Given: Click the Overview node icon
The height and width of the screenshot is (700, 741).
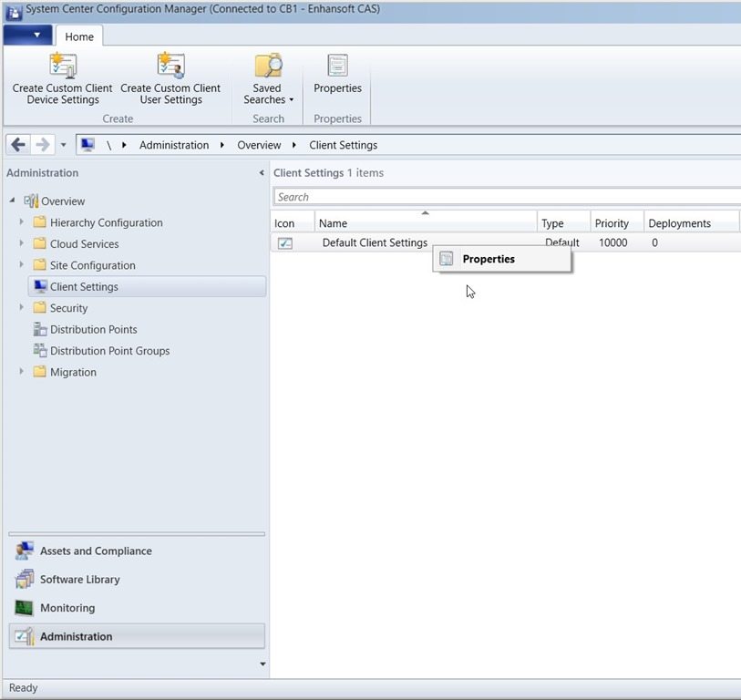Looking at the screenshot, I should pyautogui.click(x=31, y=201).
